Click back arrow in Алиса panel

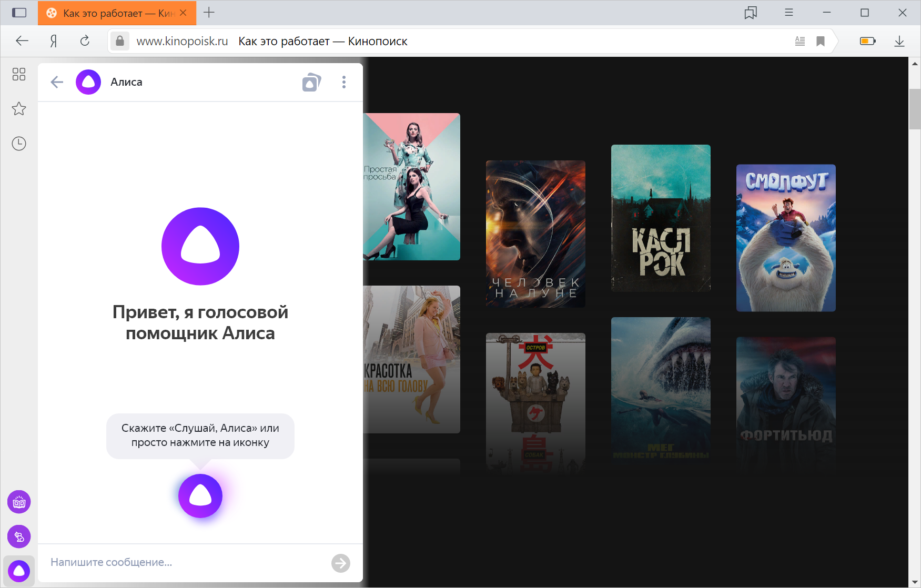(57, 82)
